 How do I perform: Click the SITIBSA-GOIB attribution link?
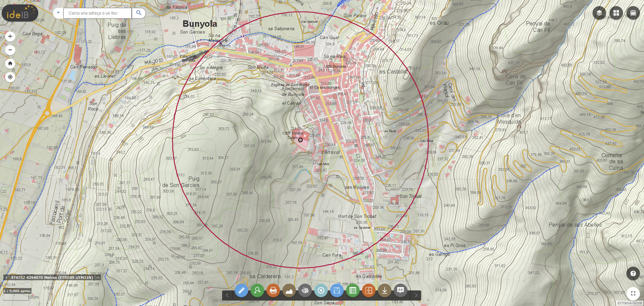(629, 303)
